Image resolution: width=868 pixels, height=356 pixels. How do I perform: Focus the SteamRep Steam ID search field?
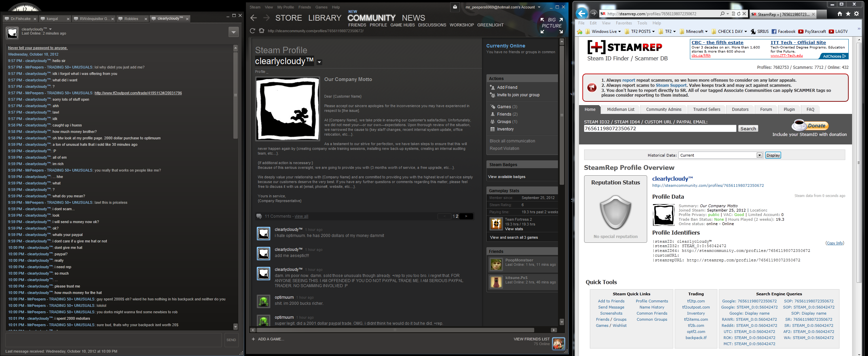tap(660, 128)
